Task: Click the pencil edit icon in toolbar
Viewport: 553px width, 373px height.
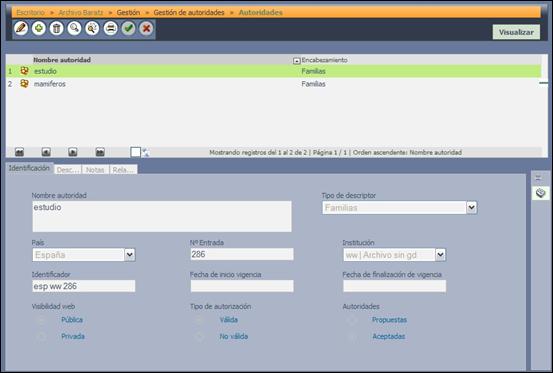Action: (21, 28)
